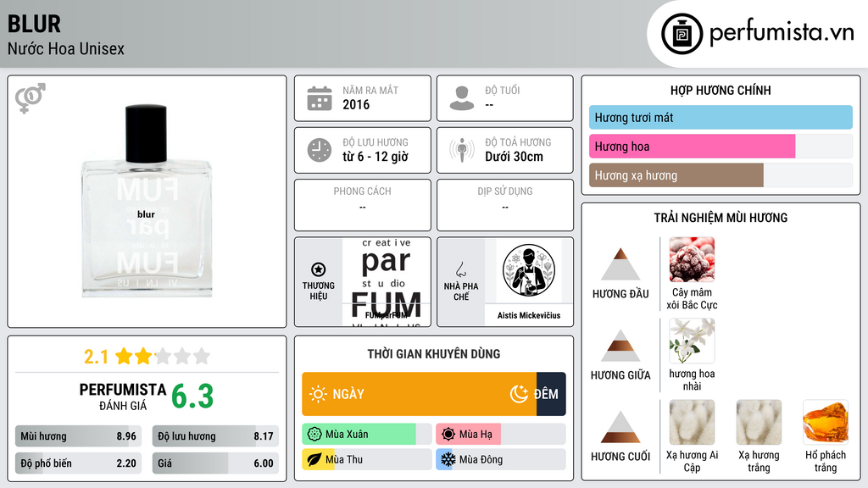Click the Phong cách info card
868x488 pixels.
click(x=363, y=205)
